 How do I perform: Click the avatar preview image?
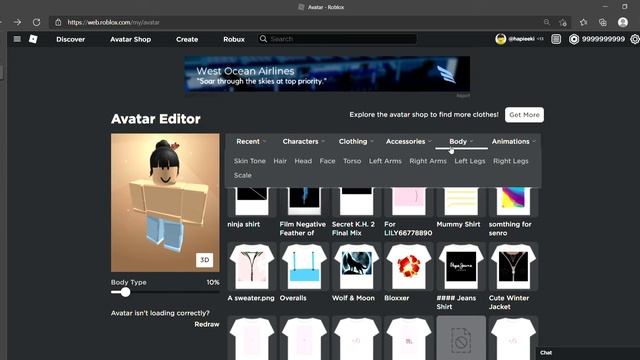[x=165, y=202]
